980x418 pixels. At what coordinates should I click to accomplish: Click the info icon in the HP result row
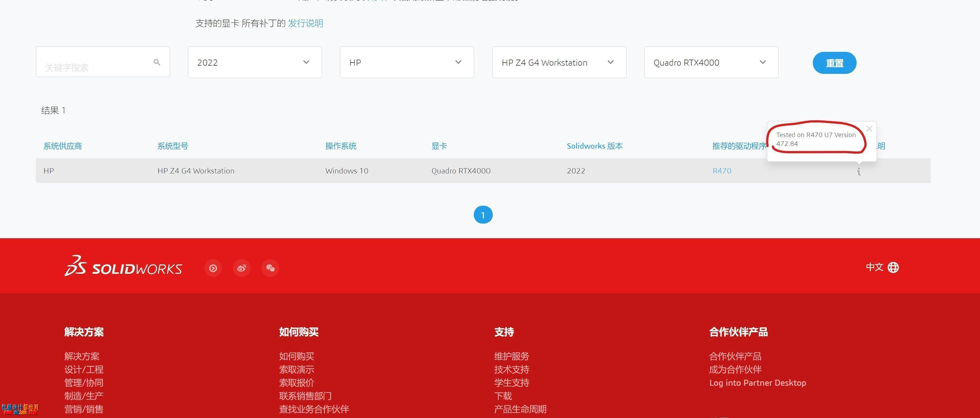859,171
